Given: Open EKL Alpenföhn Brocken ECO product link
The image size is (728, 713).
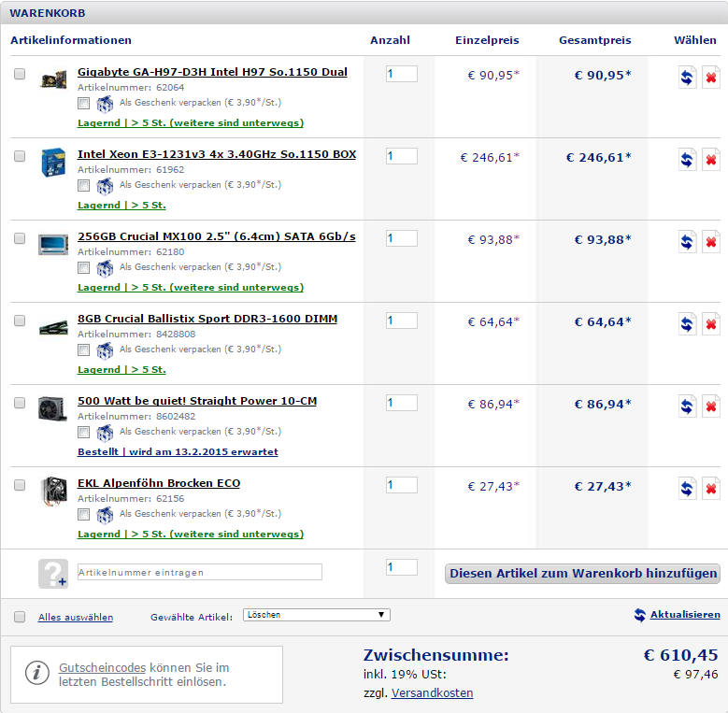Looking at the screenshot, I should pyautogui.click(x=159, y=483).
